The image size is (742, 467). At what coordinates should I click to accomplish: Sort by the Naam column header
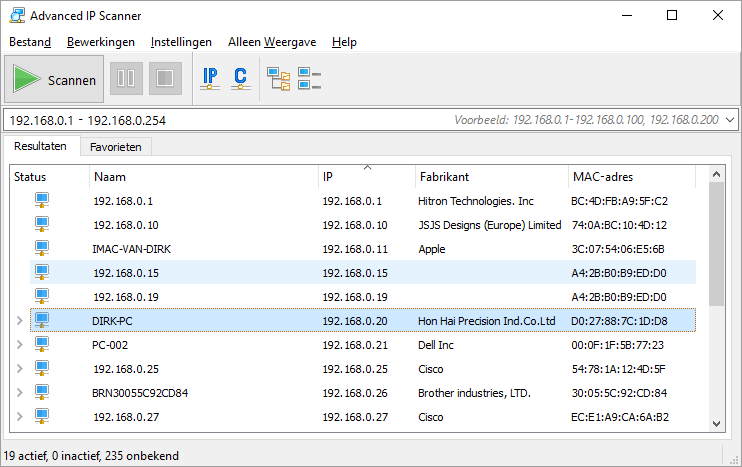(x=203, y=177)
